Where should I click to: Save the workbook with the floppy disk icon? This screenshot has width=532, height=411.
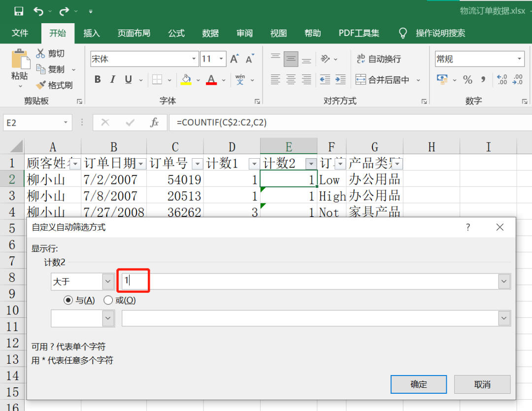coord(19,11)
